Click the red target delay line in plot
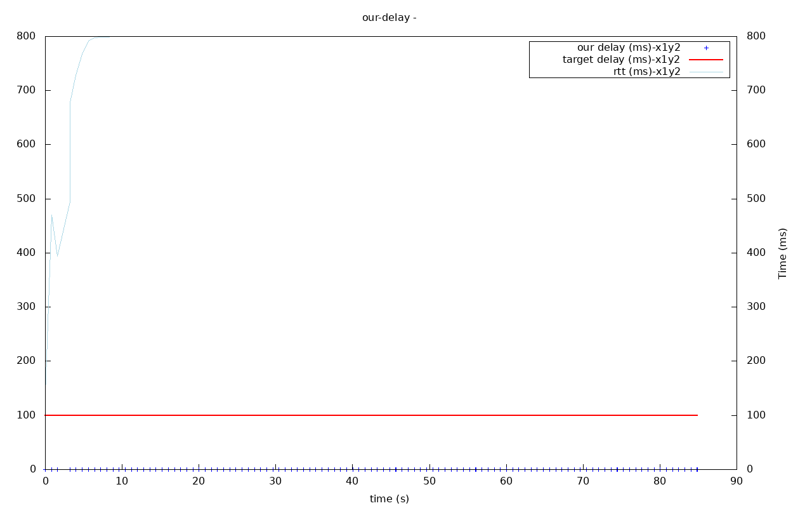 click(x=371, y=415)
